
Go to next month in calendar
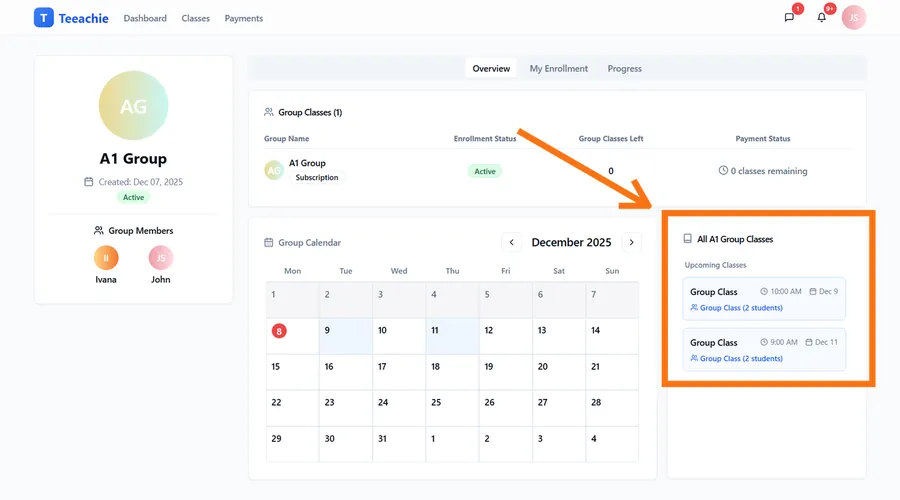coord(631,242)
